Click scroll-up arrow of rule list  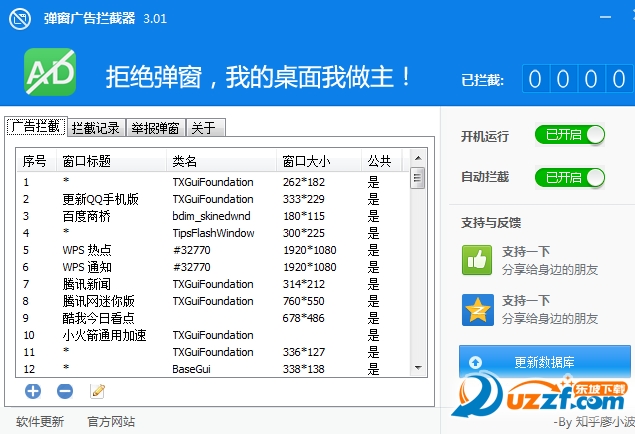coord(418,158)
